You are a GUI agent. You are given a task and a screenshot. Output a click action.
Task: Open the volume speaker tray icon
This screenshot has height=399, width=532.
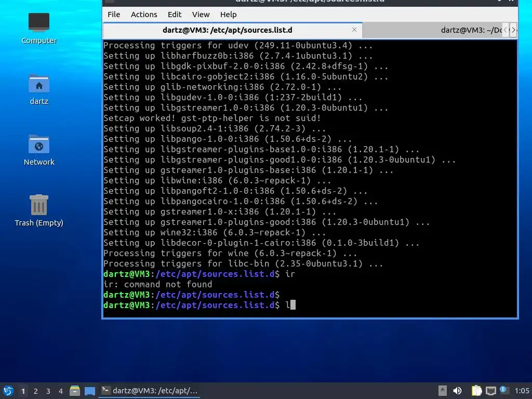tap(457, 391)
